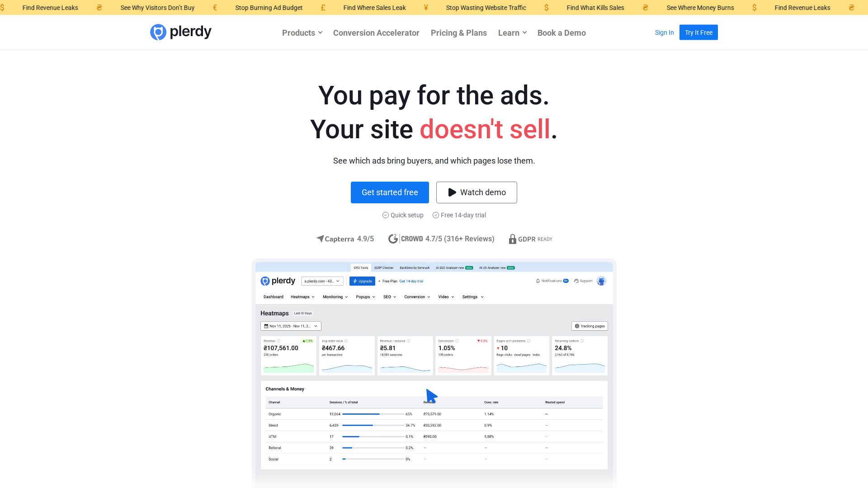
Task: Click the Quick setup checkmark icon
Action: (x=386, y=215)
